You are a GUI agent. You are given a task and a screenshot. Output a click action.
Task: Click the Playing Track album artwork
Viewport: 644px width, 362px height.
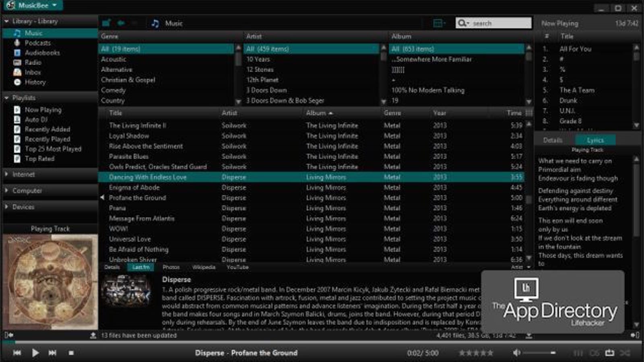[x=50, y=282]
